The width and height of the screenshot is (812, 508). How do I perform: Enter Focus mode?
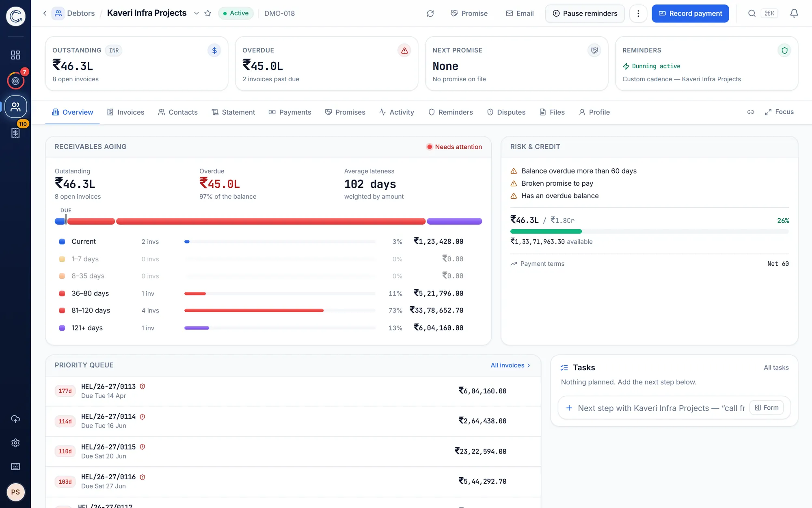pyautogui.click(x=779, y=112)
